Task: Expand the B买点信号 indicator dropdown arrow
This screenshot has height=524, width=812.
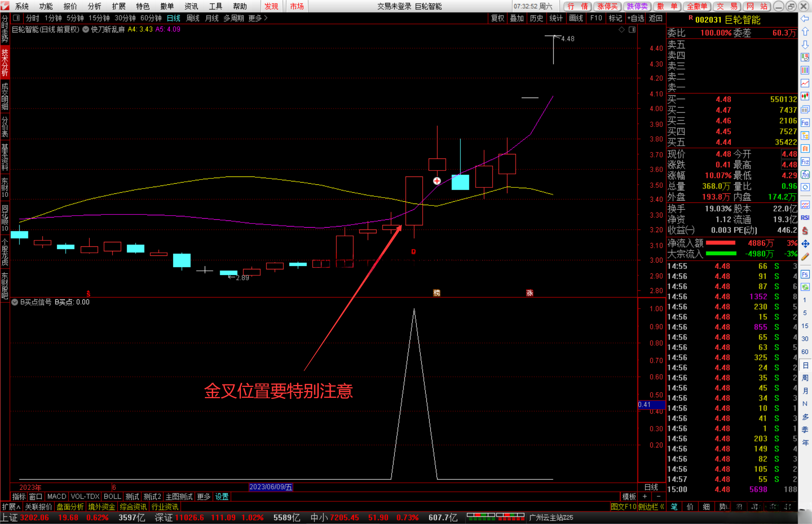Action: [x=15, y=302]
